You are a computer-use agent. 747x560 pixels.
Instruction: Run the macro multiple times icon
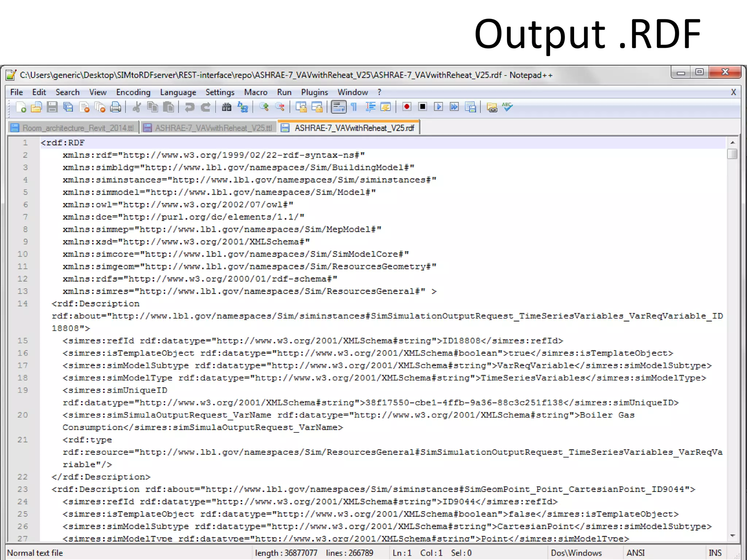[x=454, y=107]
